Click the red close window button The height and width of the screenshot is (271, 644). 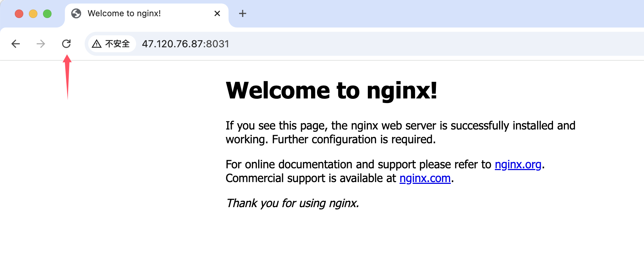pyautogui.click(x=19, y=14)
